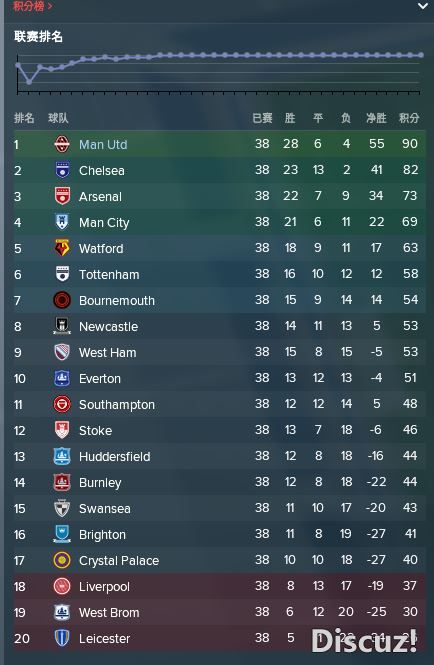Sort table by 积分 column header
The height and width of the screenshot is (665, 434).
point(409,118)
